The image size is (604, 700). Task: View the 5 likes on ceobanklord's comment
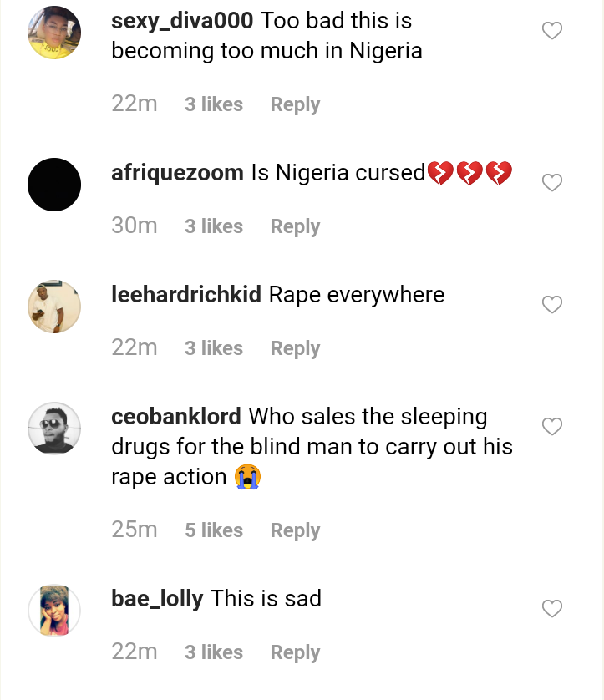pos(214,530)
